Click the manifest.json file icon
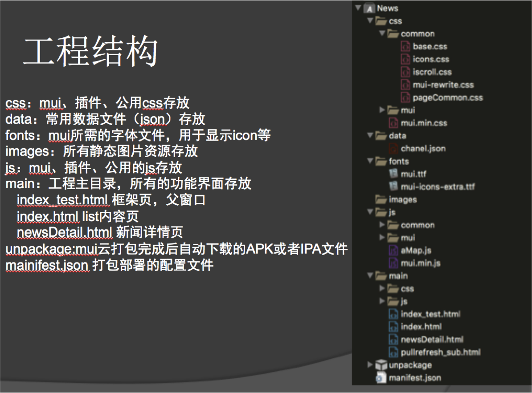Screen dimensions: 532x393 [381, 378]
